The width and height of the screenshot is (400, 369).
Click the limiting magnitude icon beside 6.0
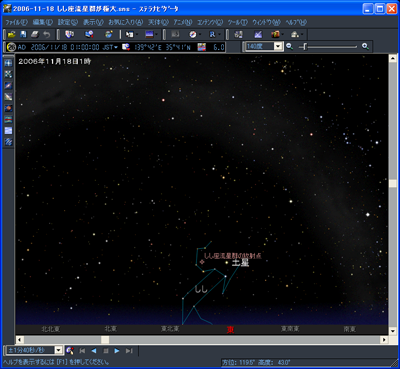(x=202, y=47)
